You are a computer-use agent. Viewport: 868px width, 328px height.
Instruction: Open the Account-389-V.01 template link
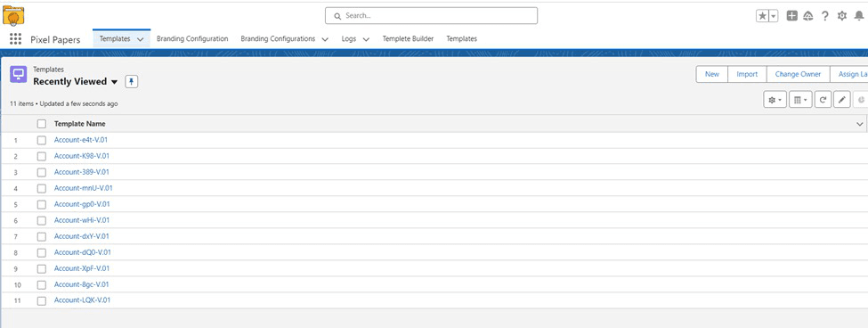point(81,172)
